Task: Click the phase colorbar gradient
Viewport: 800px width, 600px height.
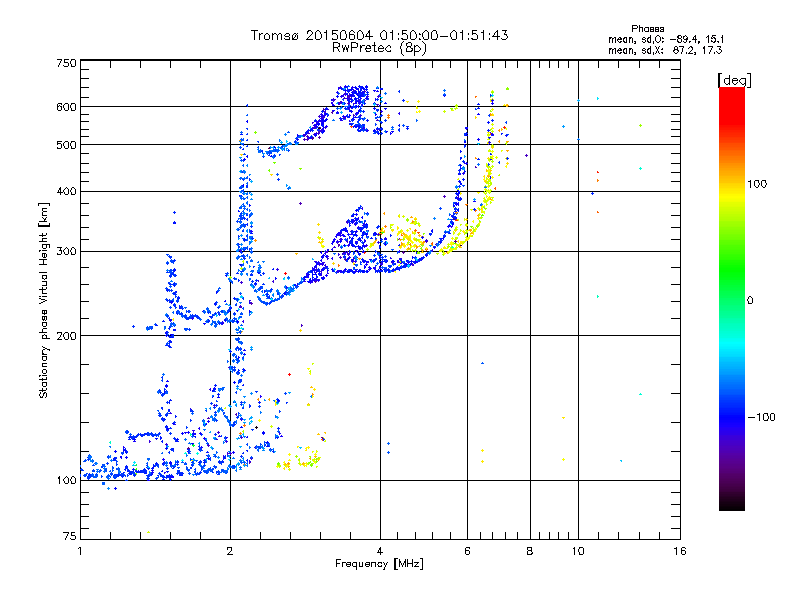Action: 732,299
